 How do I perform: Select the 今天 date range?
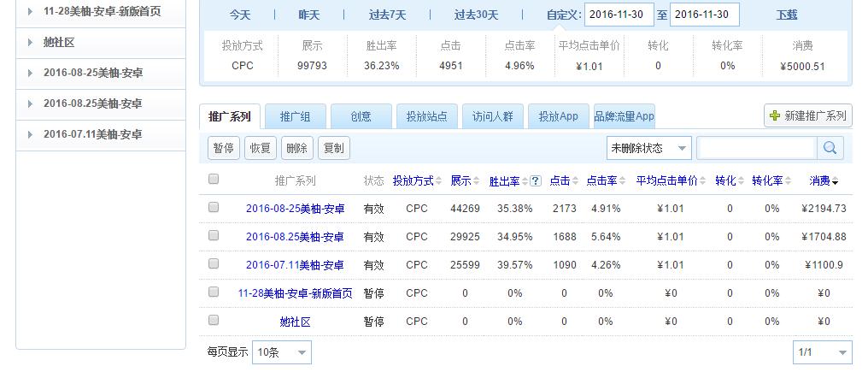pyautogui.click(x=240, y=15)
